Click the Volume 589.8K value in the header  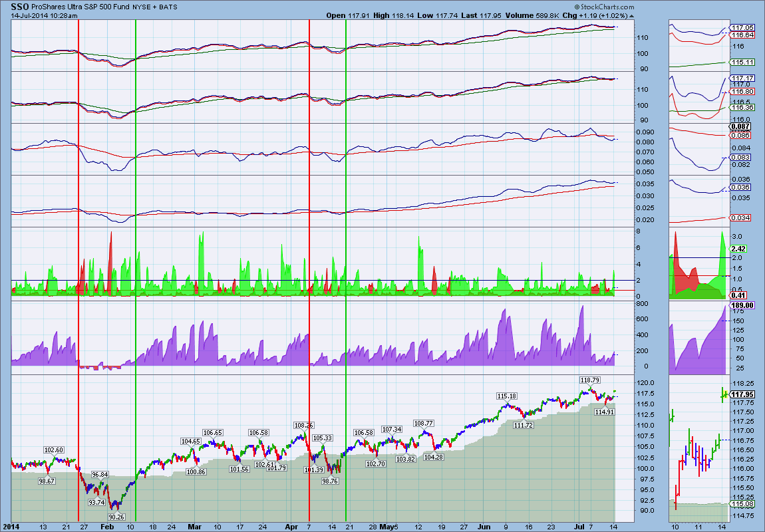coord(532,15)
